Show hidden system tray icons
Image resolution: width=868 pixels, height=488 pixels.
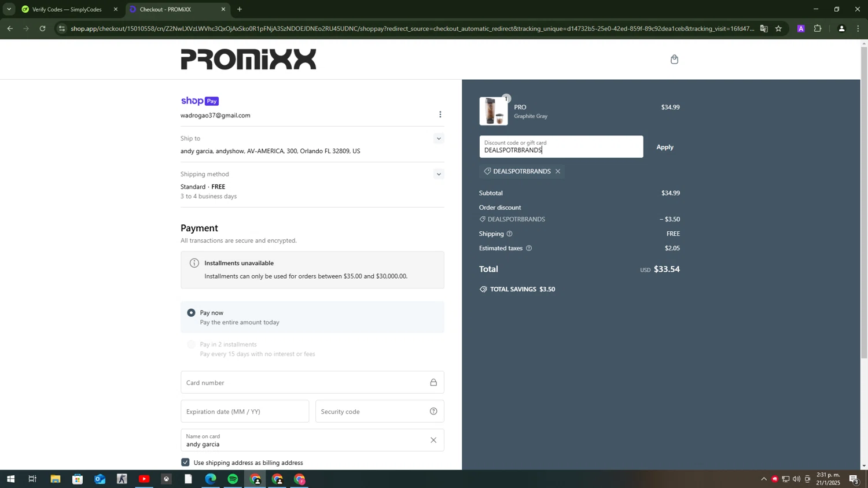click(x=763, y=479)
